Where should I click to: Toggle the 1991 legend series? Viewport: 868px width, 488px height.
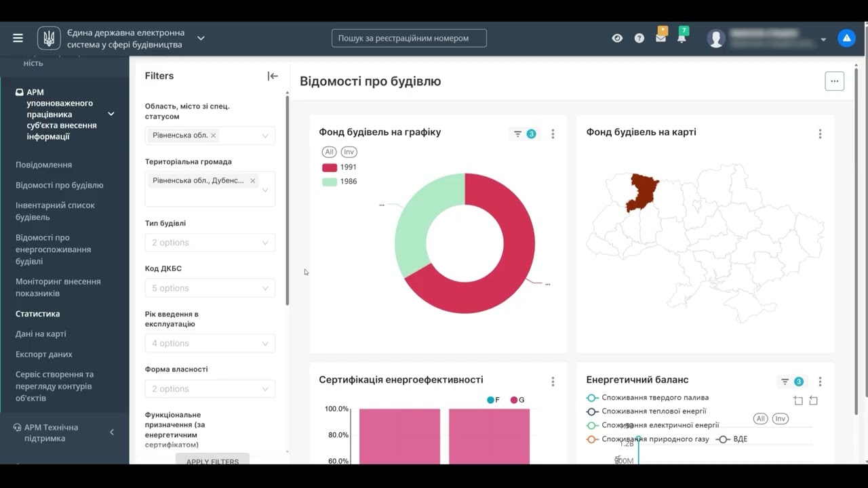[x=339, y=167]
